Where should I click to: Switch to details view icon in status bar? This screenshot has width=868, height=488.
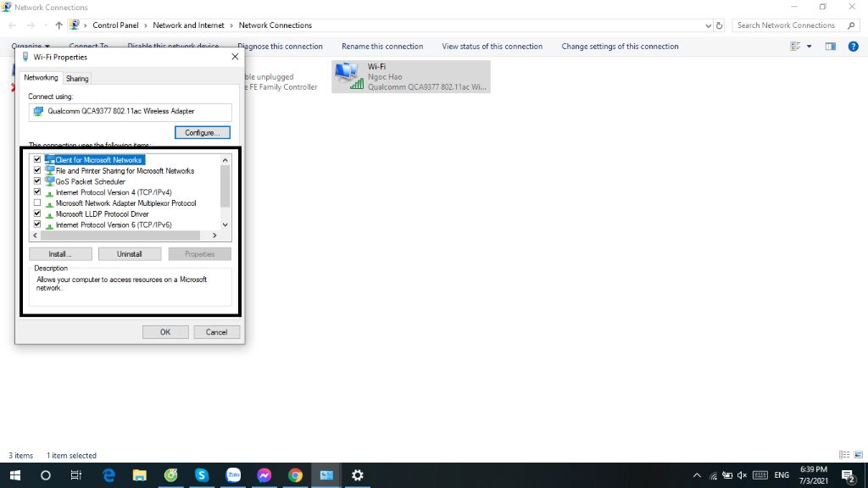[x=844, y=455]
